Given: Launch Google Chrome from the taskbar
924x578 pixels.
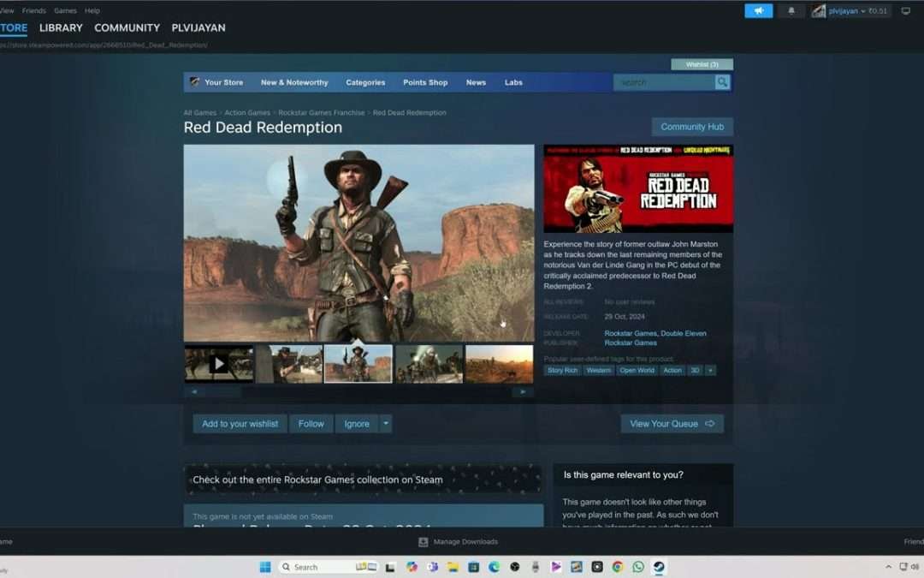Looking at the screenshot, I should 619,567.
